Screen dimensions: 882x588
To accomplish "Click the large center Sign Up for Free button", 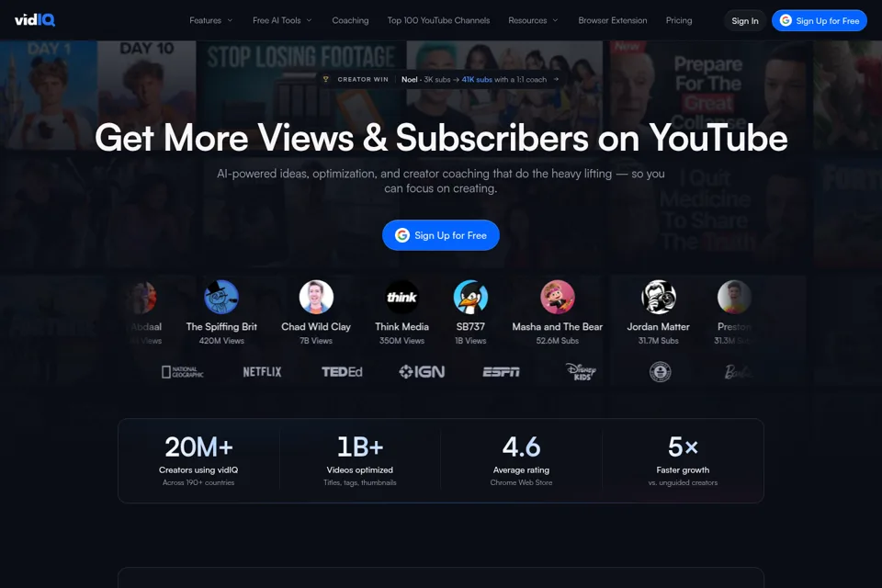I will point(441,235).
